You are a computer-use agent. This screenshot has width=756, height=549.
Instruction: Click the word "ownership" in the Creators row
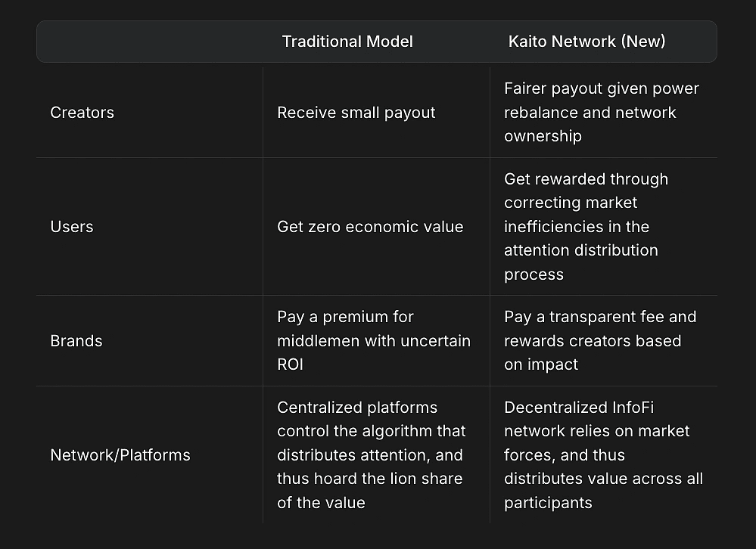543,136
